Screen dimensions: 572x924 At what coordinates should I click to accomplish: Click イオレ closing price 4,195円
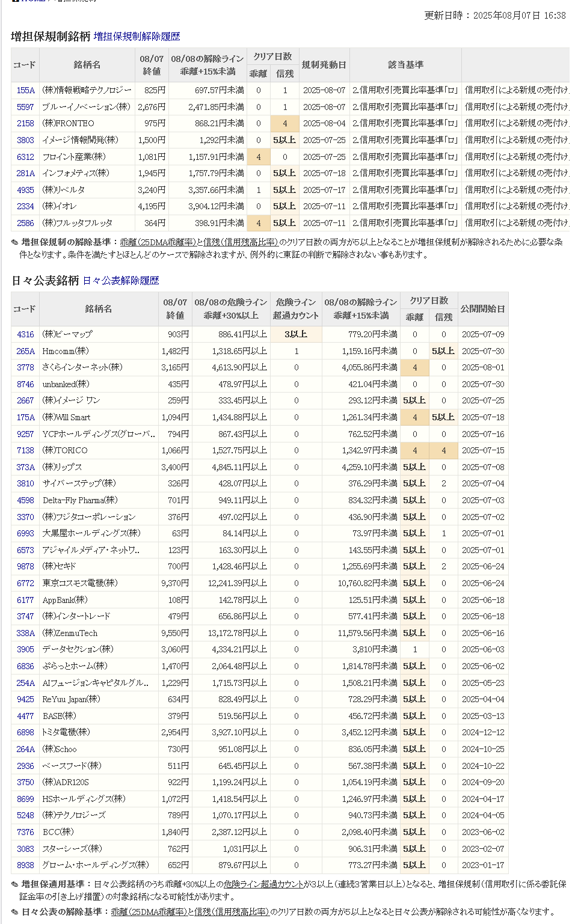coord(152,206)
